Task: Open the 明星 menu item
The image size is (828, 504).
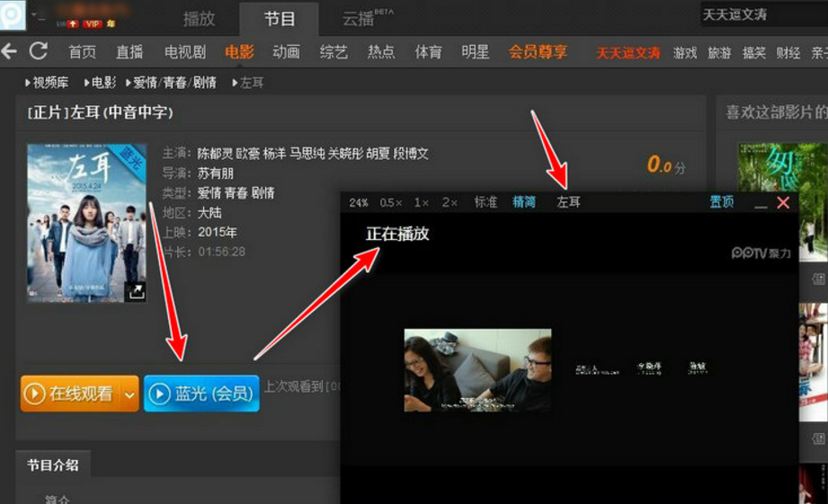Action: [476, 52]
